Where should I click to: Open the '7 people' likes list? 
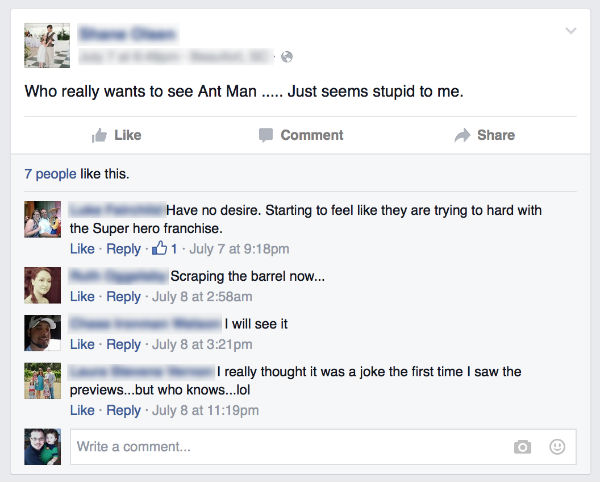tap(50, 174)
